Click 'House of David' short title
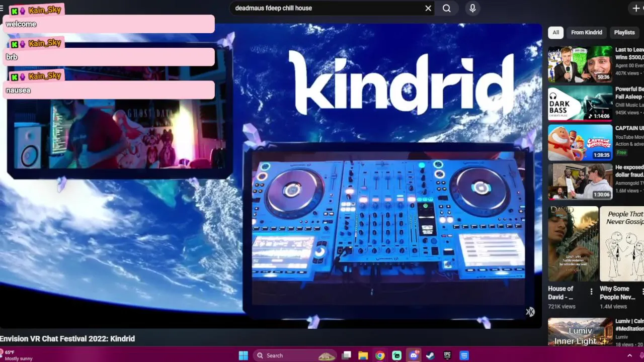Viewport: 644px width, 362px height. [560, 293]
